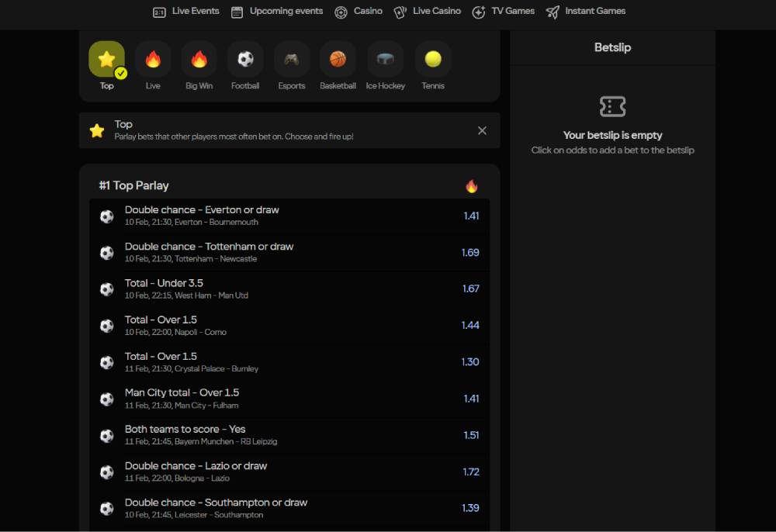Open the Casino section
This screenshot has height=532, width=776.
(359, 12)
